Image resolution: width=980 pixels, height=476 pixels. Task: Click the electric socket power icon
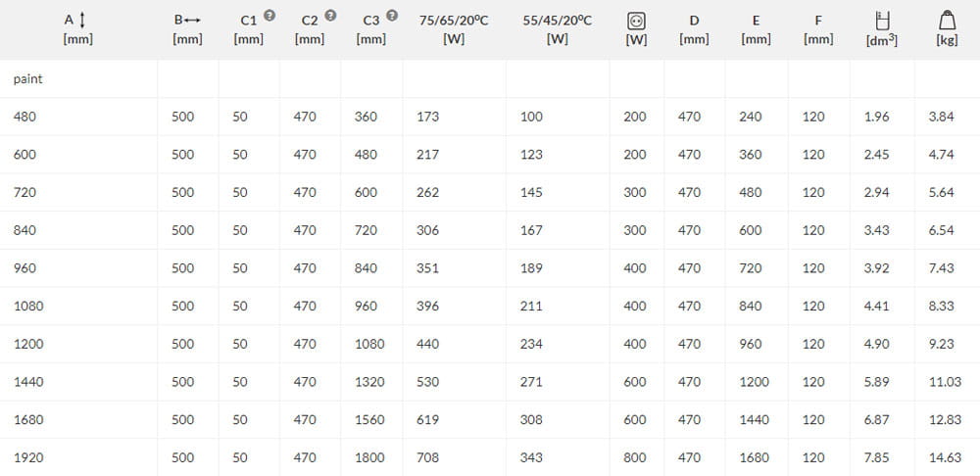click(x=635, y=21)
